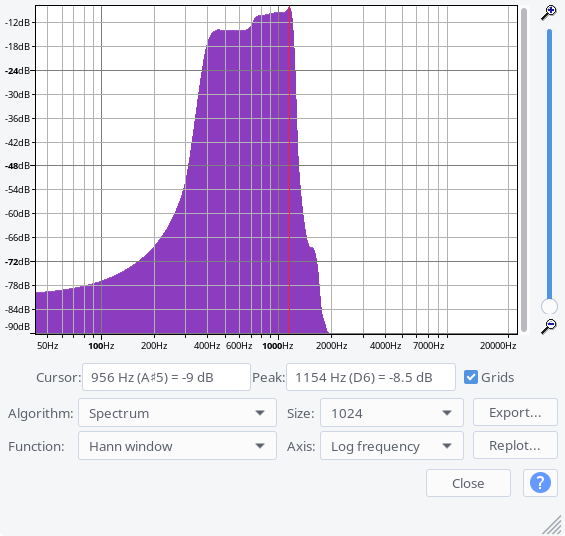
Task: Uncheck the Grids checkbox
Action: (471, 377)
